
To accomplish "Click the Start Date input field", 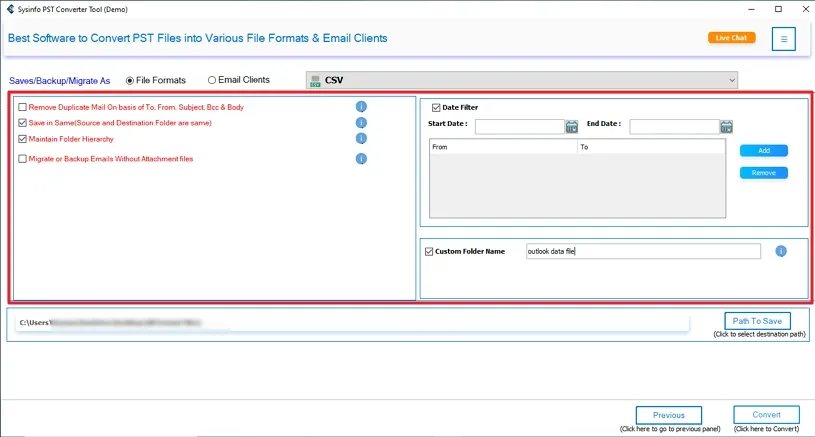I will (x=520, y=127).
